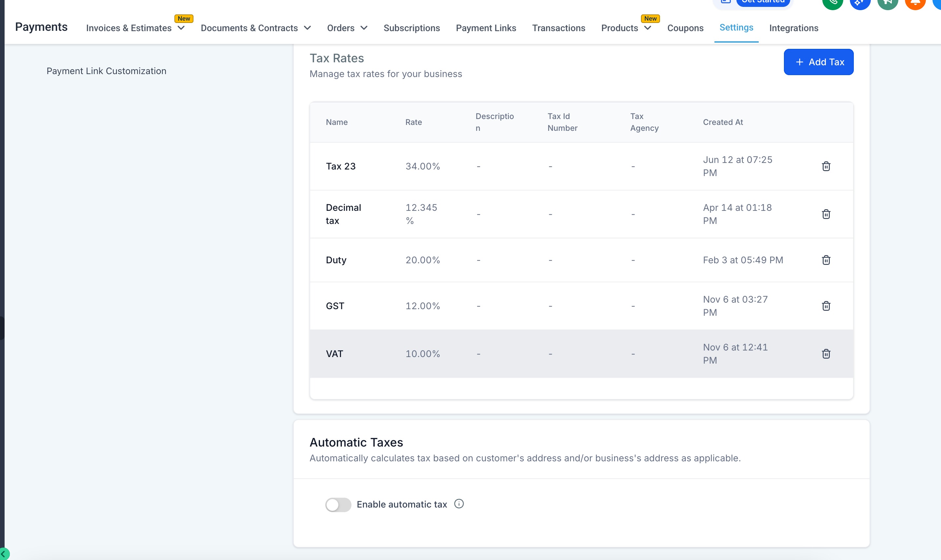Open info tooltip for automatic tax
The width and height of the screenshot is (941, 560).
[458, 504]
